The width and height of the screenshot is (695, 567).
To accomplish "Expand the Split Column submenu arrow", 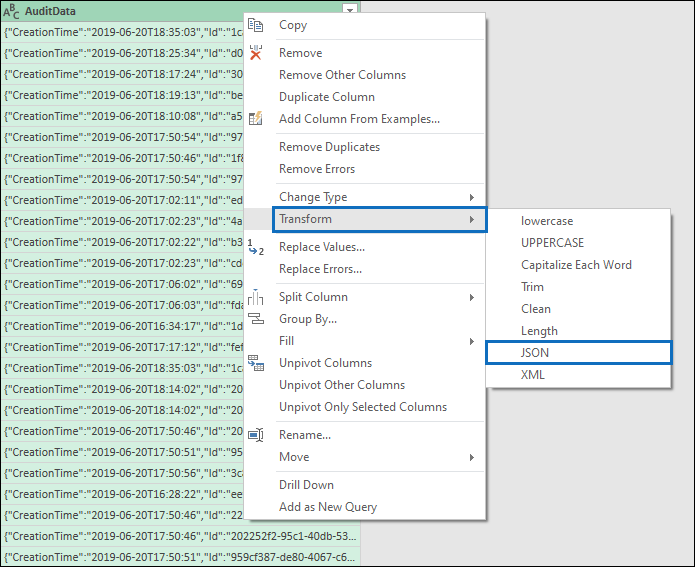I will pyautogui.click(x=472, y=297).
